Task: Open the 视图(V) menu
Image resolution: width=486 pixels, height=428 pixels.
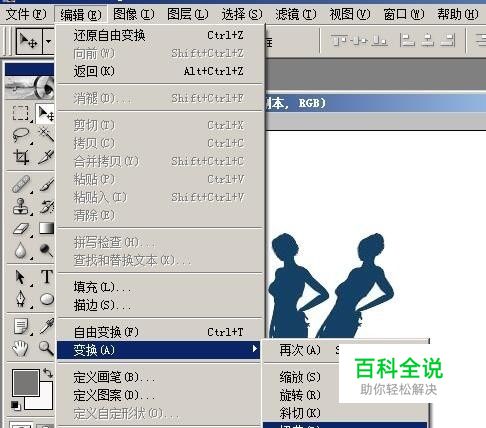Action: (x=350, y=15)
